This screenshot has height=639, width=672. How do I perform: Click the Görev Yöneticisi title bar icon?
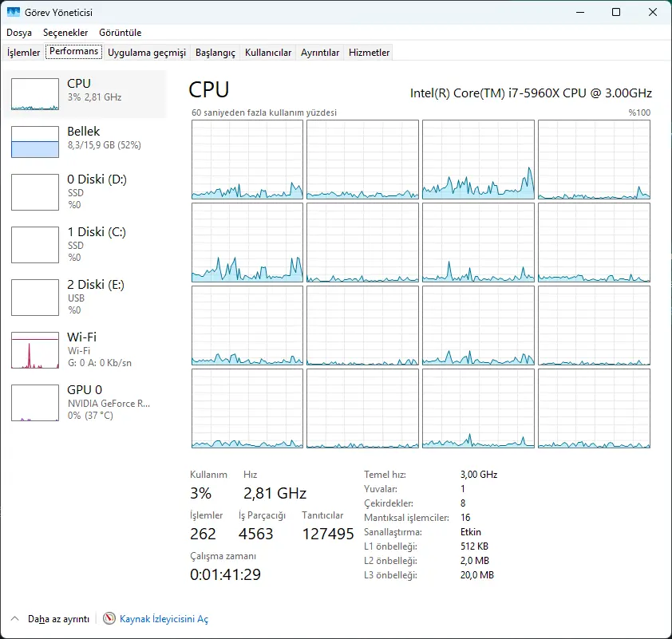tap(14, 12)
